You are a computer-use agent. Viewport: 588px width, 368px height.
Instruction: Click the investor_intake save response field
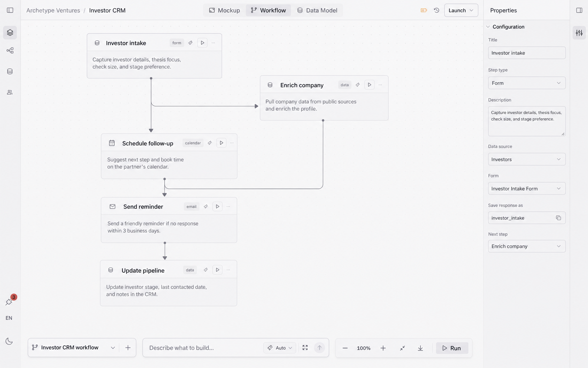point(526,218)
